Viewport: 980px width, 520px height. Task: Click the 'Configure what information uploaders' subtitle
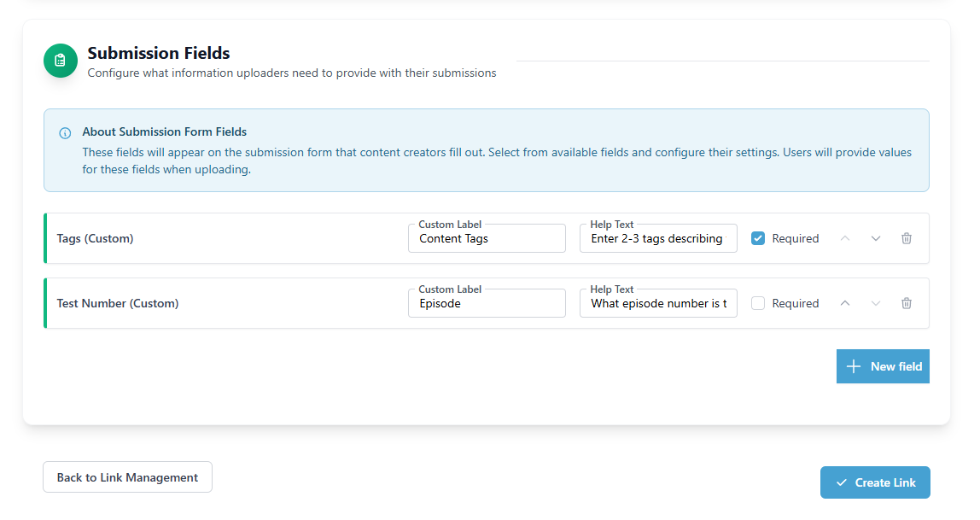pyautogui.click(x=292, y=73)
